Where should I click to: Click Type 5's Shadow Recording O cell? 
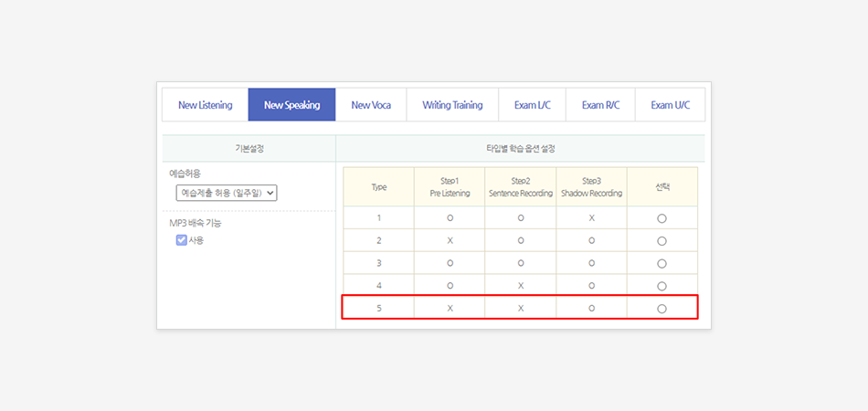591,309
